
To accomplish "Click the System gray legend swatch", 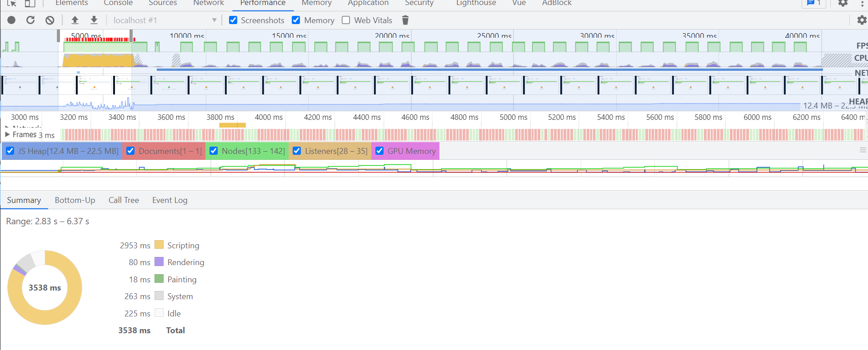I will [159, 296].
